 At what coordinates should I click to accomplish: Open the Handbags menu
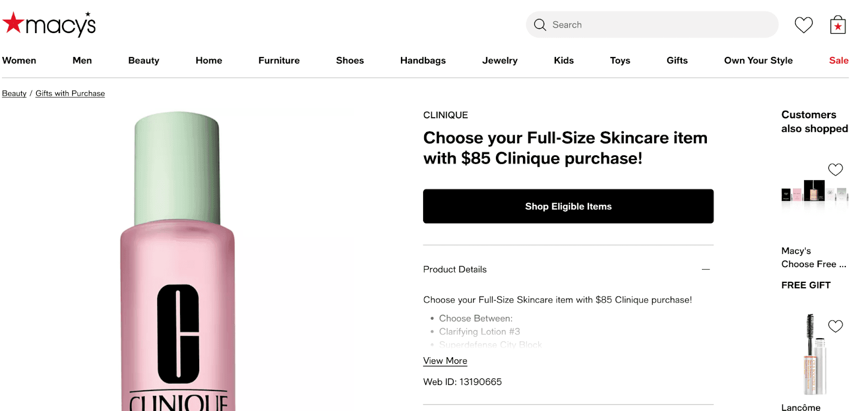423,60
